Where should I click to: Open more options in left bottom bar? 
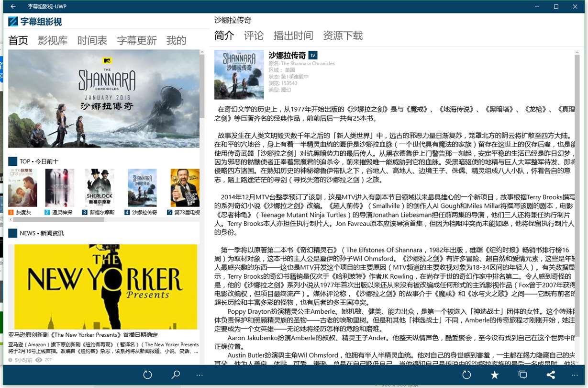point(200,375)
